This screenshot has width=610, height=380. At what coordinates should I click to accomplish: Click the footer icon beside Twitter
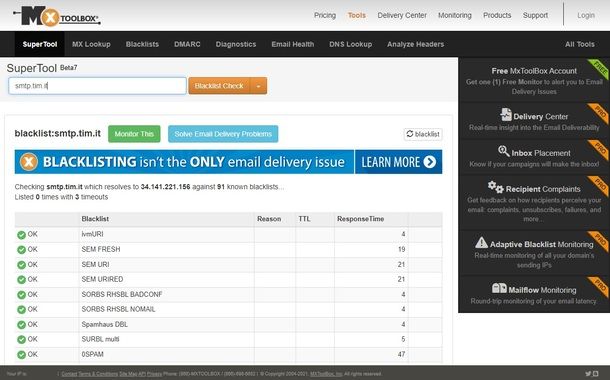pyautogui.click(x=596, y=374)
